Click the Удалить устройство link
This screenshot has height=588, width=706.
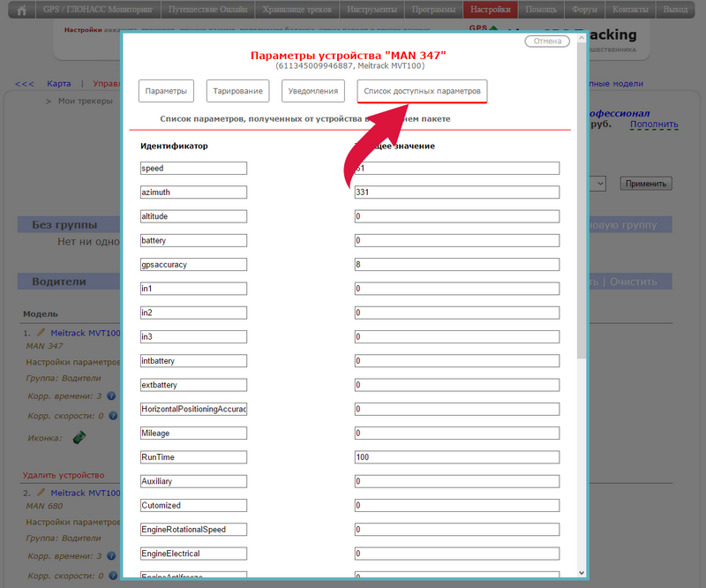(x=64, y=475)
